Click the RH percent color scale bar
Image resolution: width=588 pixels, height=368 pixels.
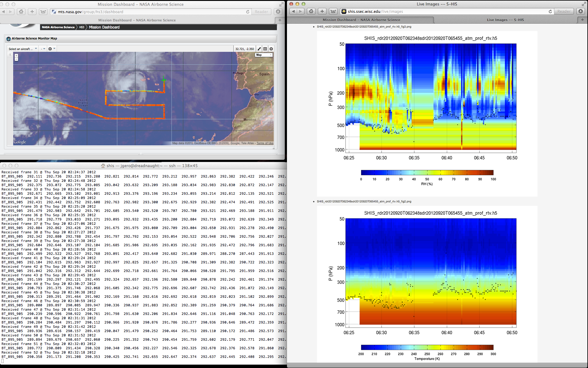tap(427, 173)
